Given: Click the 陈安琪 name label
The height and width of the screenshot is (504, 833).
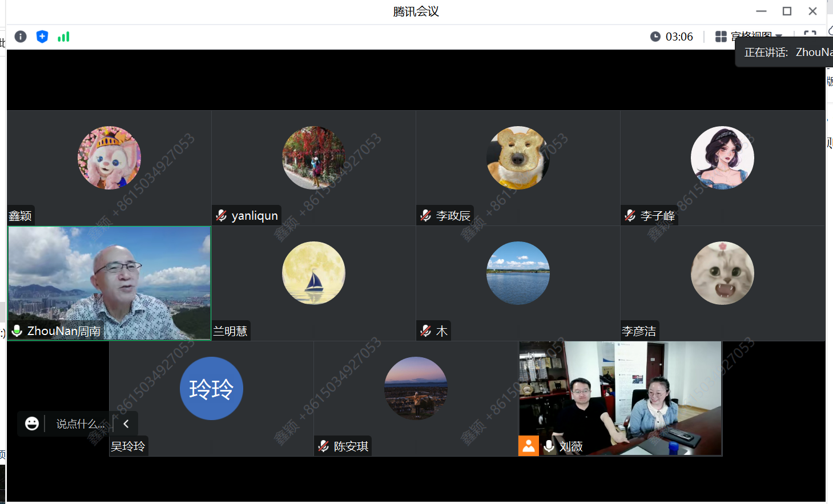Looking at the screenshot, I should pyautogui.click(x=351, y=446).
